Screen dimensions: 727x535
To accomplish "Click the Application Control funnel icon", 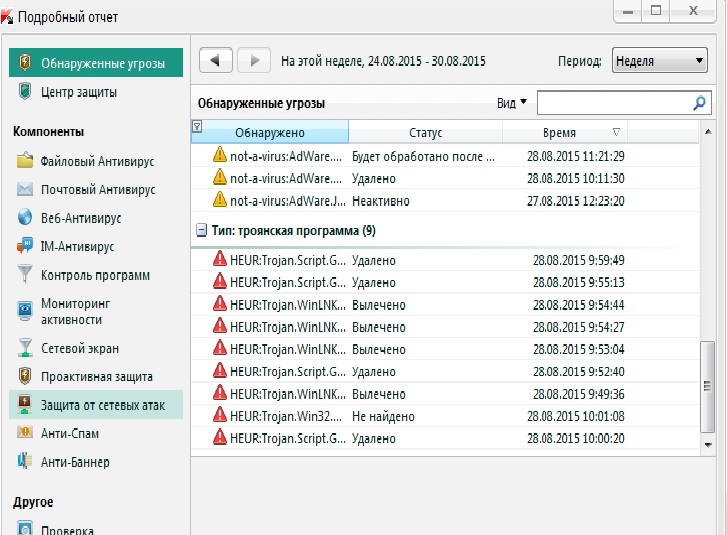I will click(25, 275).
